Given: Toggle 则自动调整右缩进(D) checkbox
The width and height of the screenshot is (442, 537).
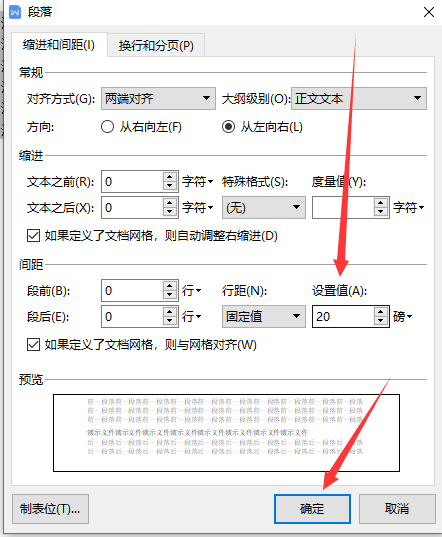Looking at the screenshot, I should [x=33, y=236].
